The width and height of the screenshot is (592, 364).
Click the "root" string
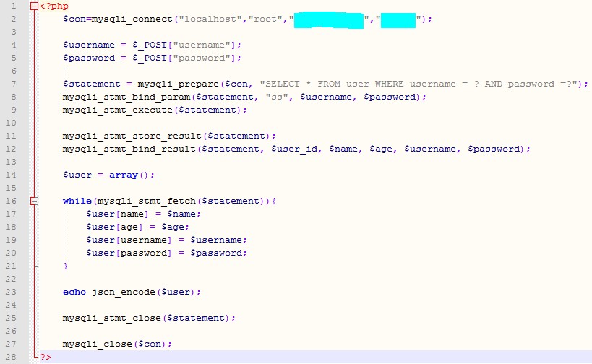[265, 19]
